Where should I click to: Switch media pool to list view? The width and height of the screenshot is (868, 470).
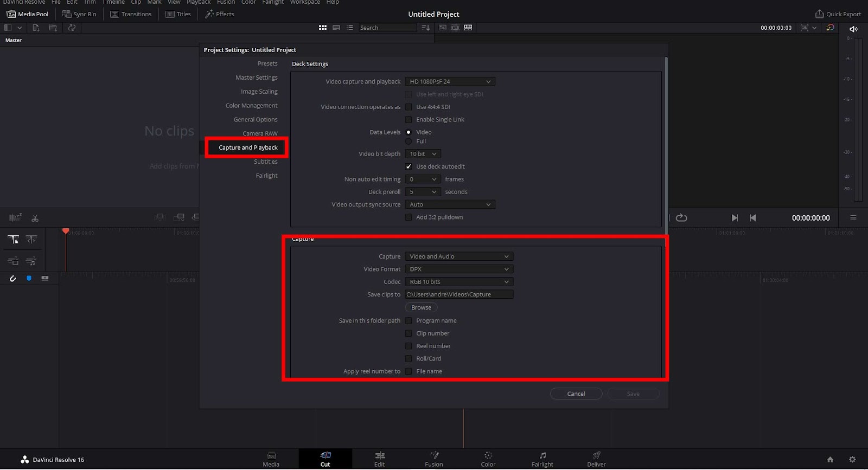[x=350, y=28]
